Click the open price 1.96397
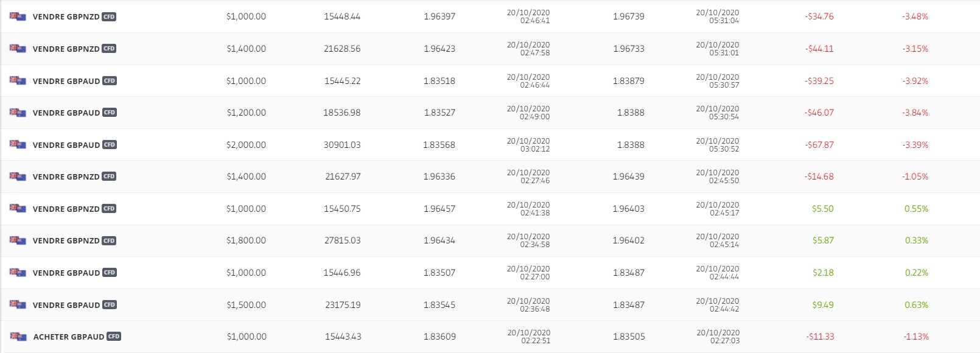Viewport: 980px width, 353px height. click(439, 16)
